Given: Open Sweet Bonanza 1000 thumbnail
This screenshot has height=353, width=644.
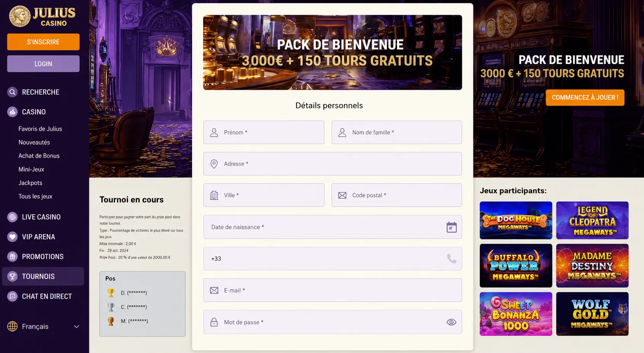Looking at the screenshot, I should 516,314.
